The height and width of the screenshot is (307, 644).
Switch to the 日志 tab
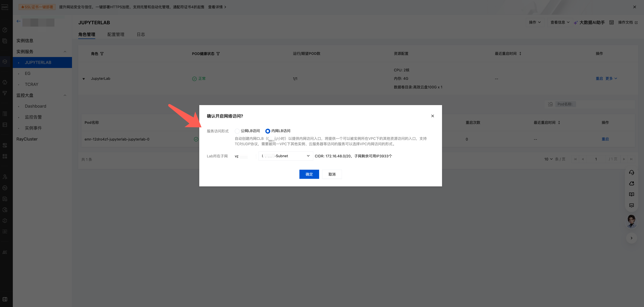coord(141,35)
